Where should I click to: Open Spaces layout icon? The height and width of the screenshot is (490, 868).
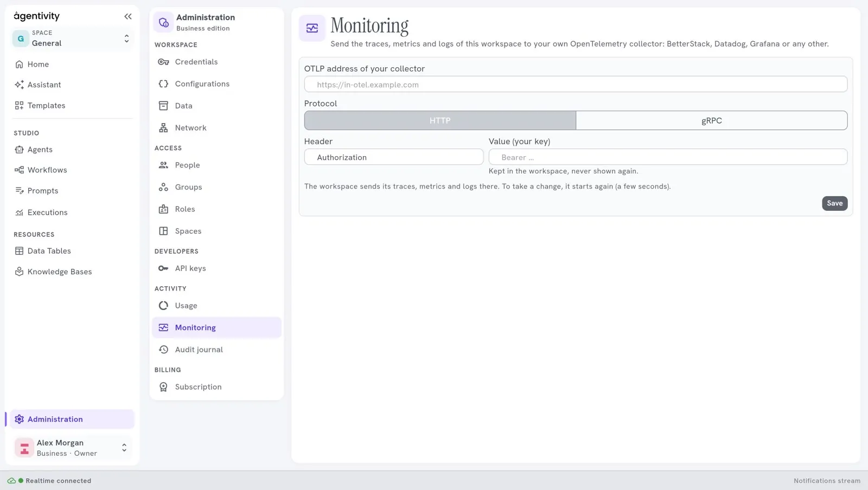click(x=163, y=231)
